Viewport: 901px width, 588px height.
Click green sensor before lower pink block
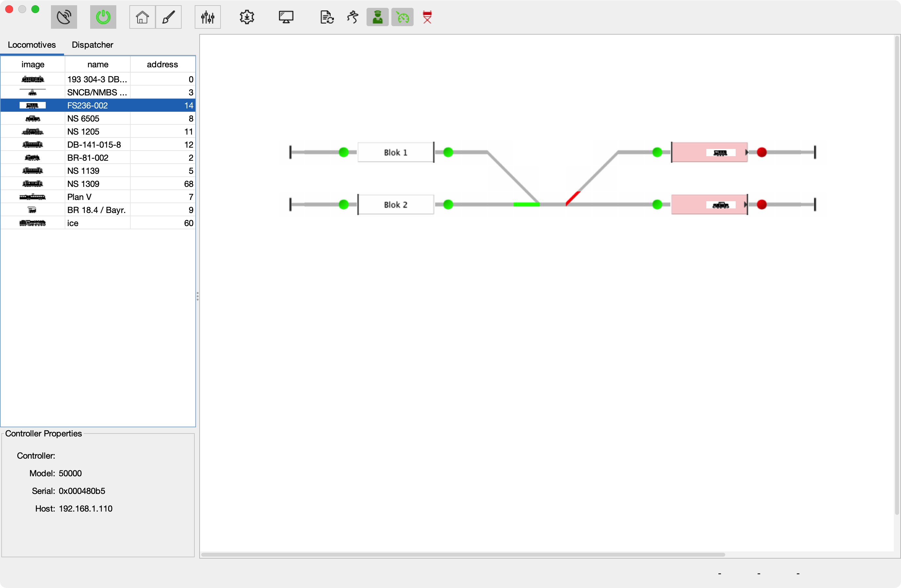[x=657, y=204]
